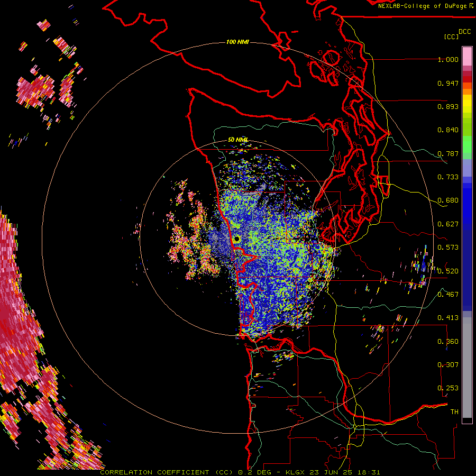
Task: Pick the gray swatch near color bar bottom
Action: pyautogui.click(x=467, y=368)
